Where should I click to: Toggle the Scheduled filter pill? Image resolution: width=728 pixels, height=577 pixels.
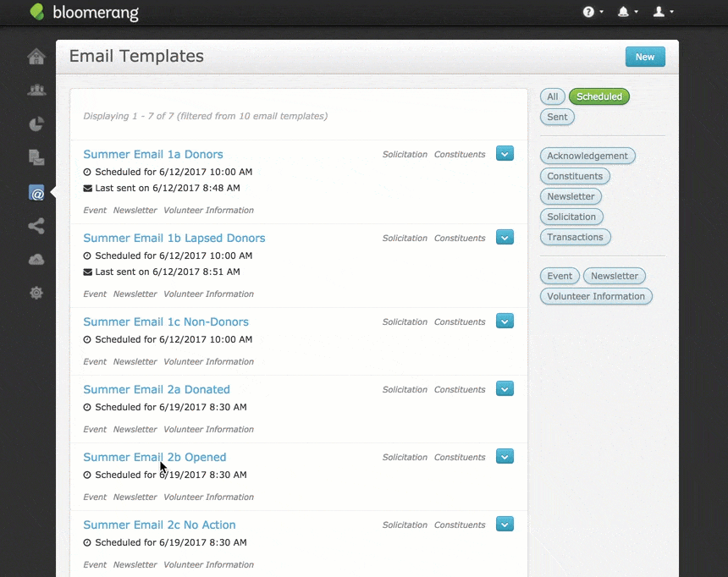[598, 96]
